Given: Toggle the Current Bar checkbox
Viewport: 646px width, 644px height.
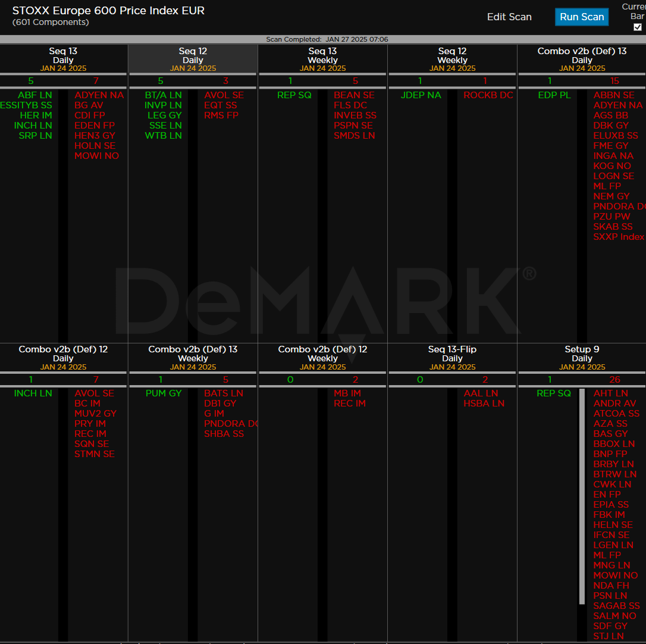Looking at the screenshot, I should (x=637, y=27).
